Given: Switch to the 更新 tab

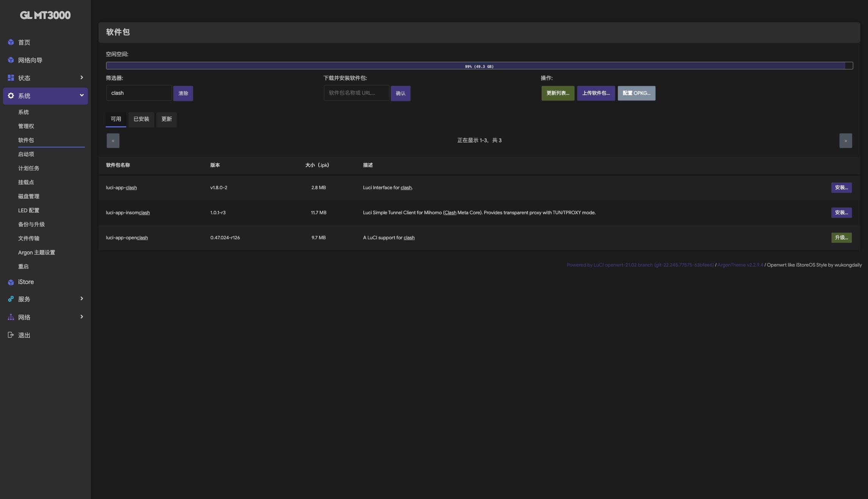Looking at the screenshot, I should pos(166,119).
